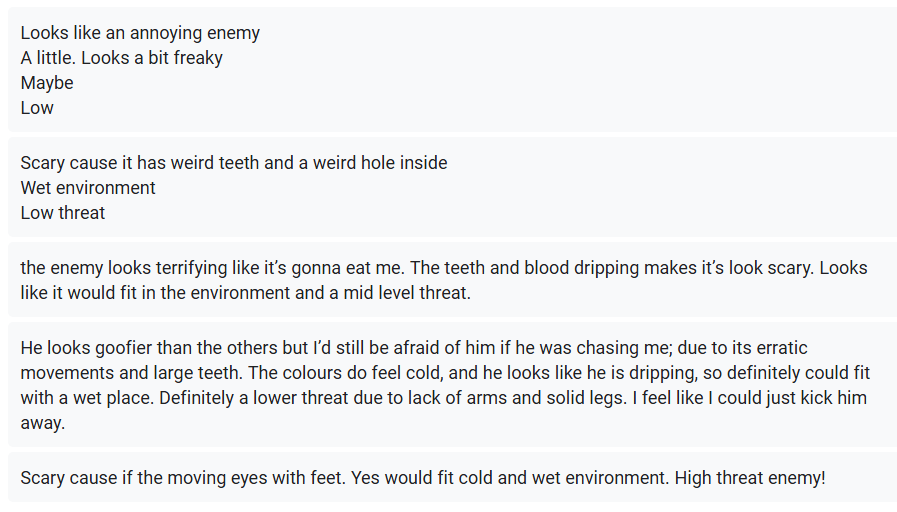The image size is (897, 512).
Task: Click the 'Looks like an annoying enemy' line
Action: (x=140, y=33)
